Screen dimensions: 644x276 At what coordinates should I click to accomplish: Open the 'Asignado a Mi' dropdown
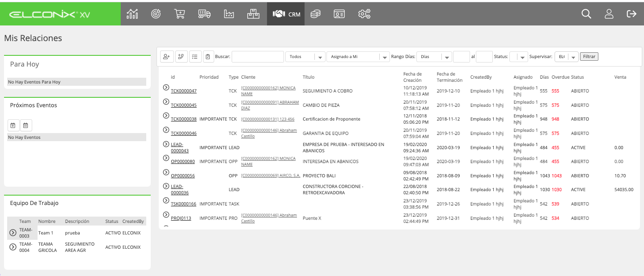click(x=358, y=57)
